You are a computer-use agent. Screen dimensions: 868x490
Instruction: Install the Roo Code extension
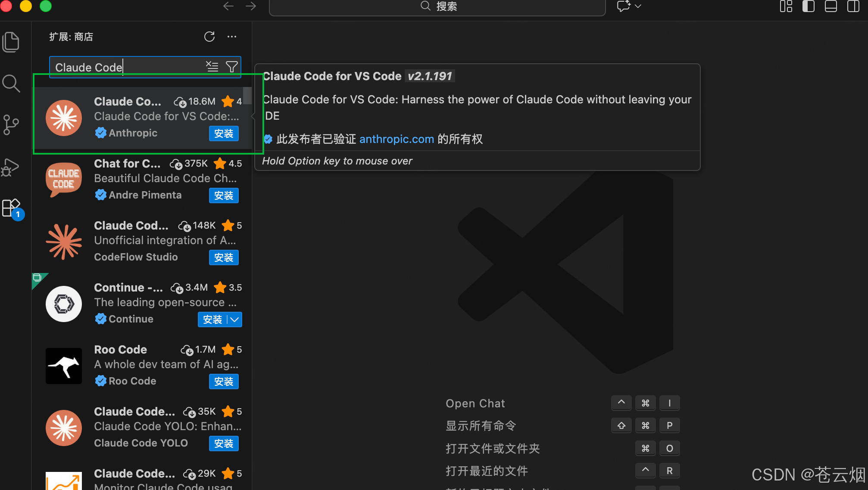(224, 381)
